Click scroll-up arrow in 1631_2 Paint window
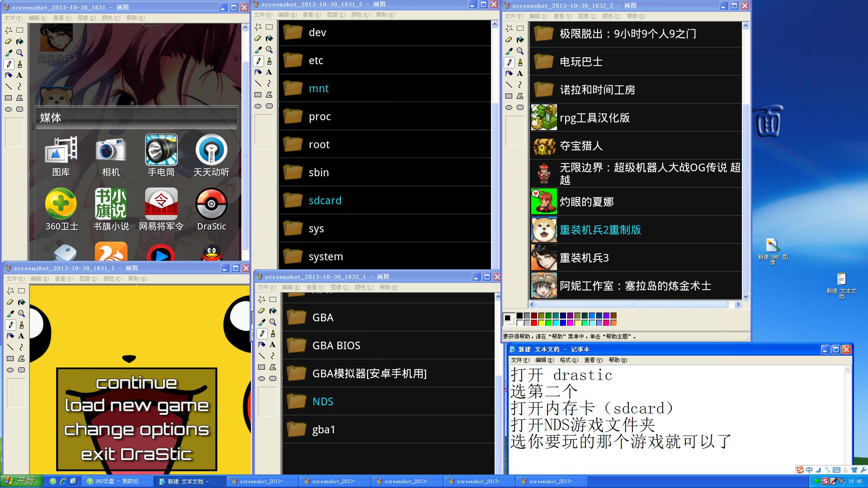Screen dimensions: 868x488 (x=495, y=24)
